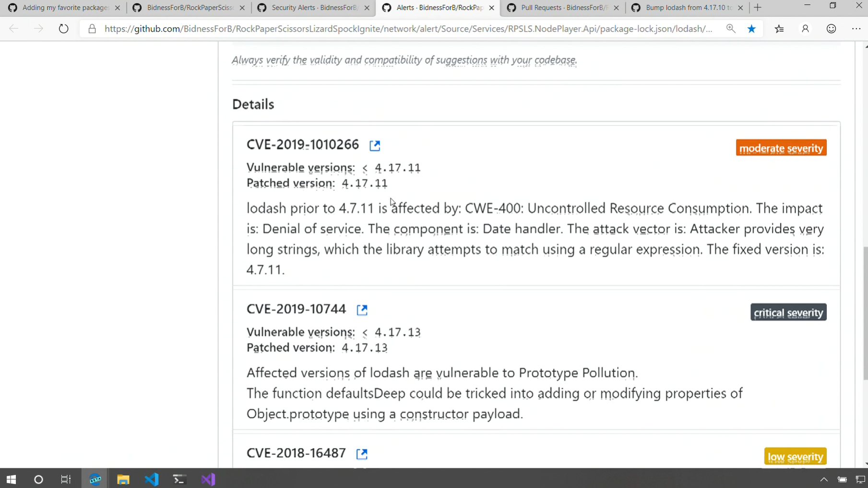
Task: Show hidden system tray icons
Action: click(x=824, y=479)
